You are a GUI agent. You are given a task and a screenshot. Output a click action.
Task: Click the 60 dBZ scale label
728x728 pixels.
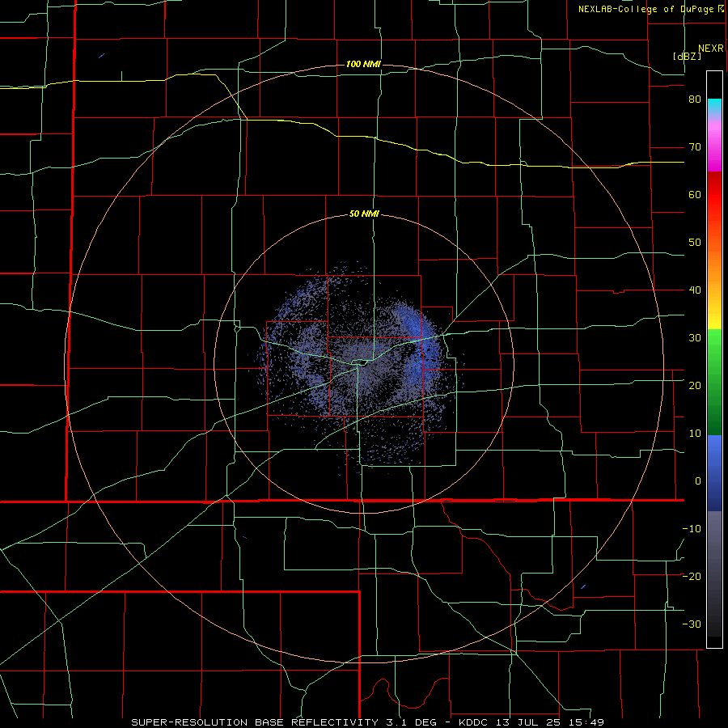coord(695,194)
